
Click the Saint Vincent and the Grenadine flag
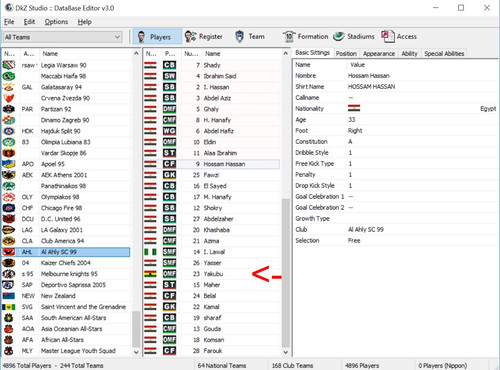click(9, 307)
